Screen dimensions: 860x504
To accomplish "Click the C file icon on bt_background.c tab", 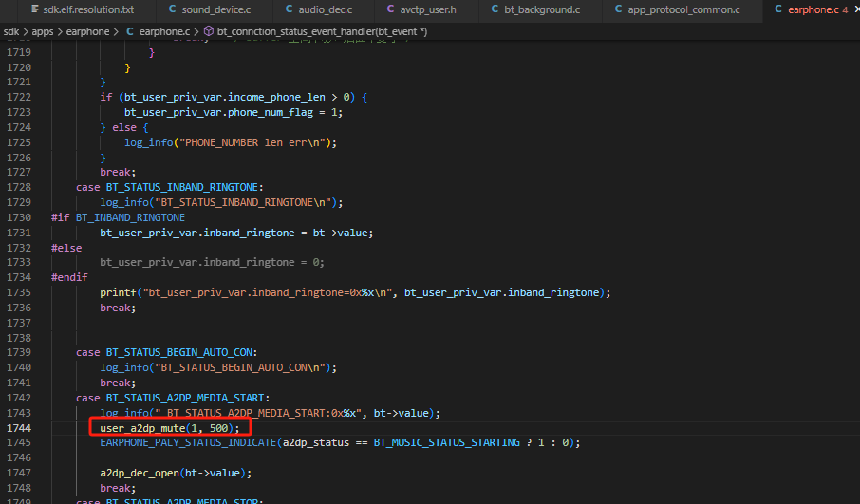I will click(x=495, y=9).
